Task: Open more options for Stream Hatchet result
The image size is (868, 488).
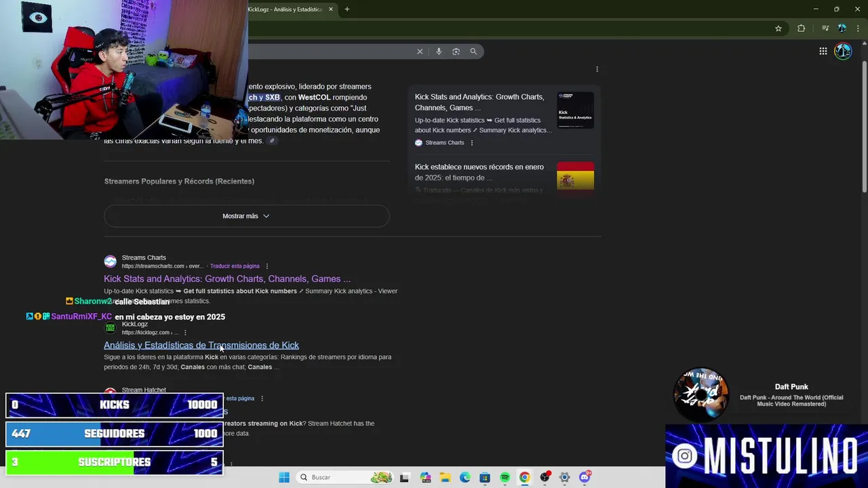Action: (x=262, y=399)
